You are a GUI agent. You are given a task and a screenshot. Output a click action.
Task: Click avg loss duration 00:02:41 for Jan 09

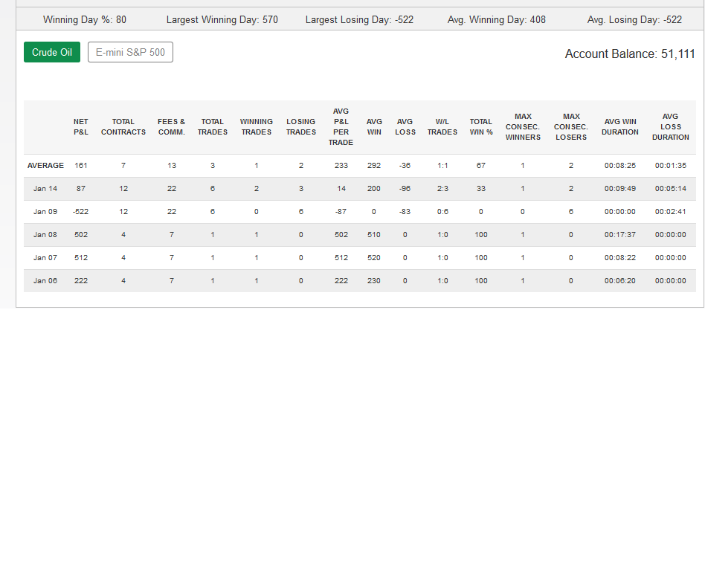click(x=670, y=211)
